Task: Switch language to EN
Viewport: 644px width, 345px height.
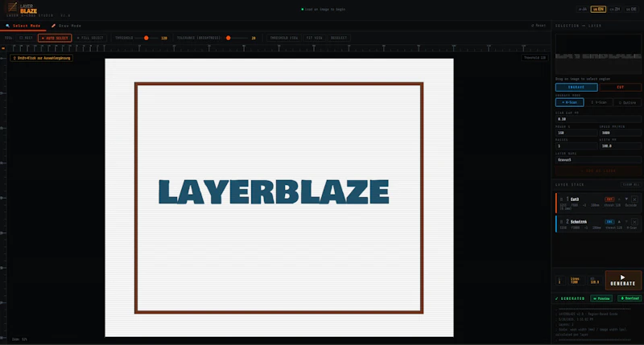Action: pyautogui.click(x=598, y=9)
